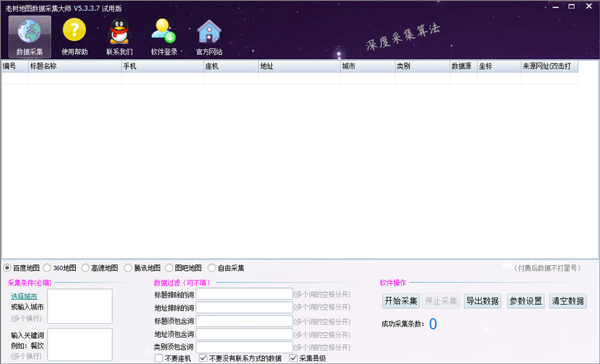Viewport: 600px width, 364px height.
Task: Open the 数据采集 globe icon
Action: point(29,31)
